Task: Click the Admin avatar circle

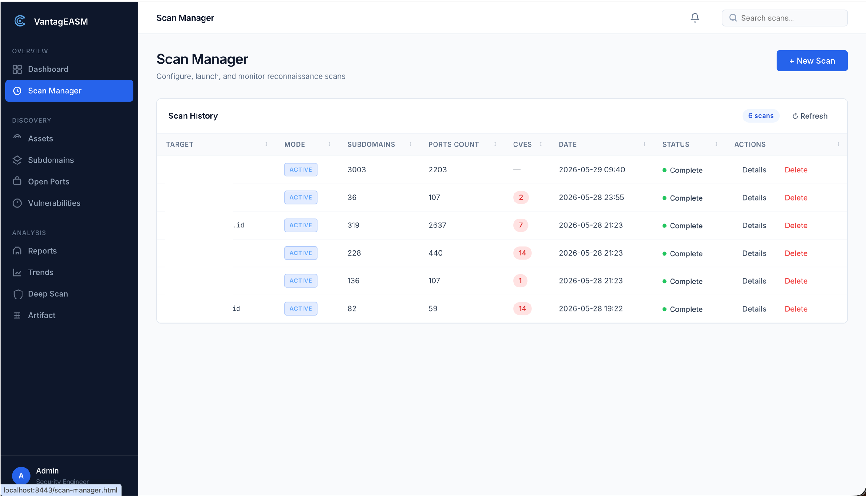Action: tap(21, 475)
